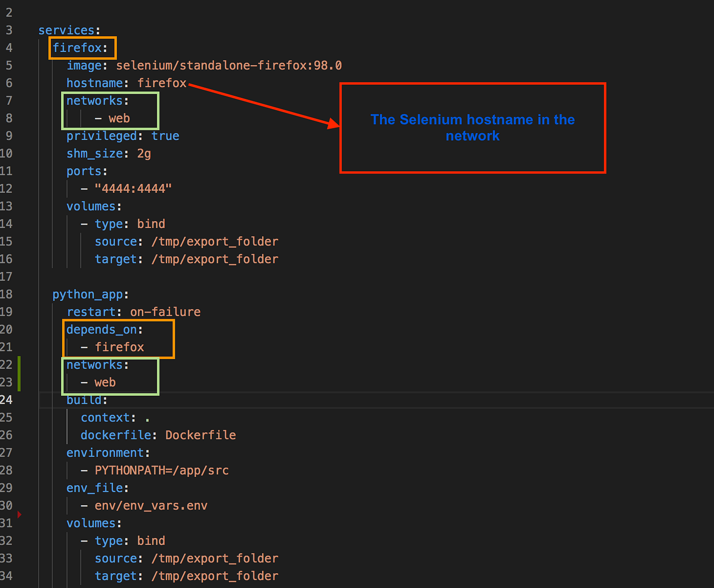Click the 'env_file:' key

(97, 488)
